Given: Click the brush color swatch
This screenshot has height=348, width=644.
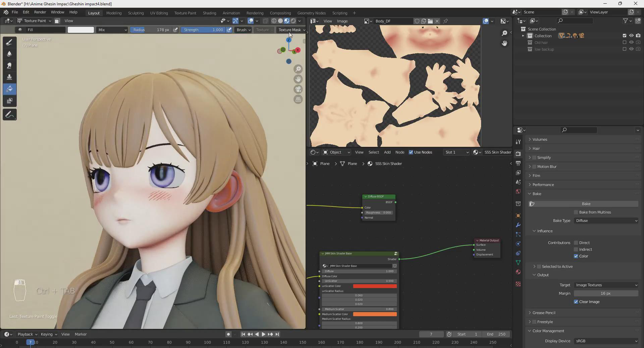Looking at the screenshot, I should 81,30.
